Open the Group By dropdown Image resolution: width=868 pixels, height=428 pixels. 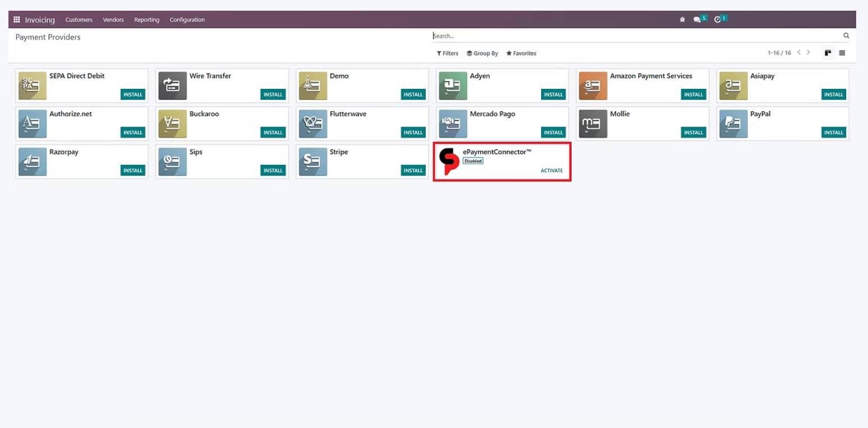482,53
